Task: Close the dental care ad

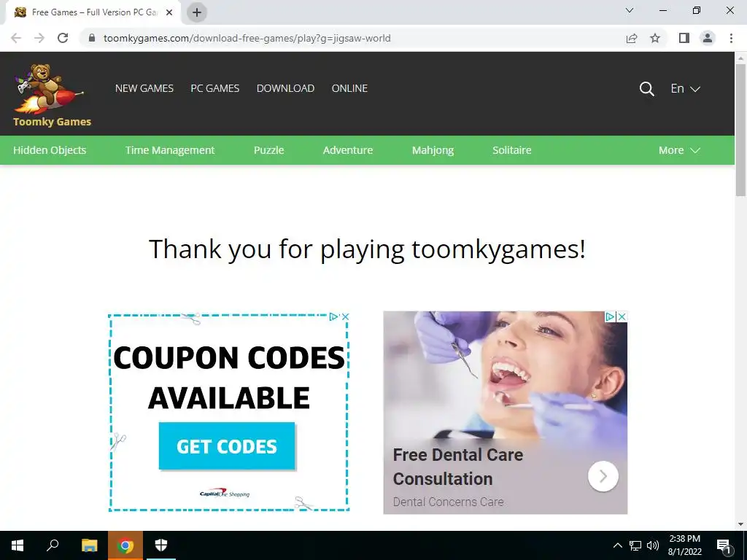Action: (x=622, y=316)
